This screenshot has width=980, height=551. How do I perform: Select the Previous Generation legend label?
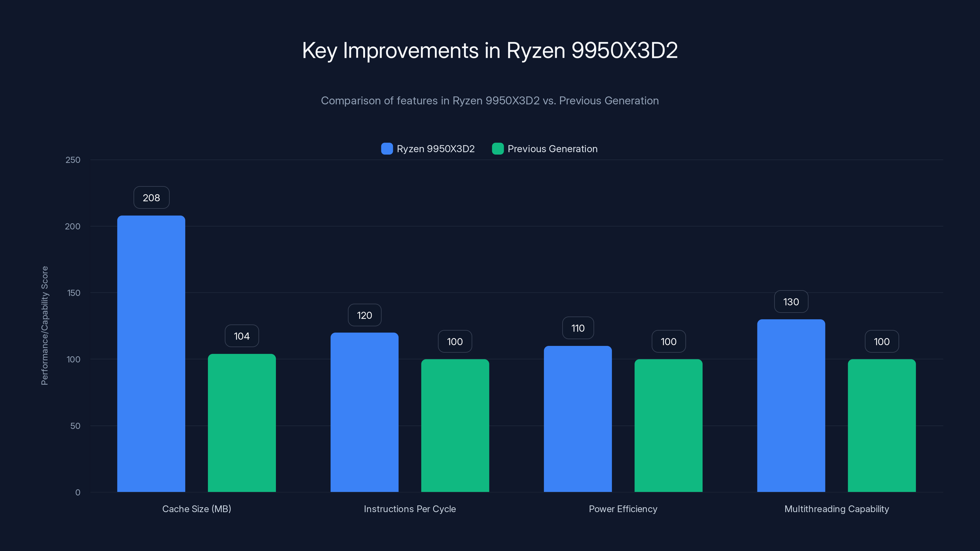(553, 149)
